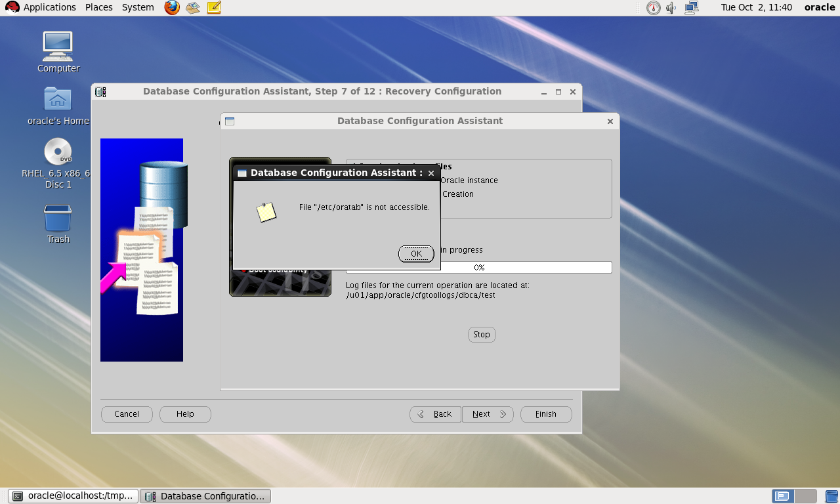This screenshot has height=504, width=840.
Task: Switch to Database Configuration taskbar entry
Action: click(x=205, y=496)
